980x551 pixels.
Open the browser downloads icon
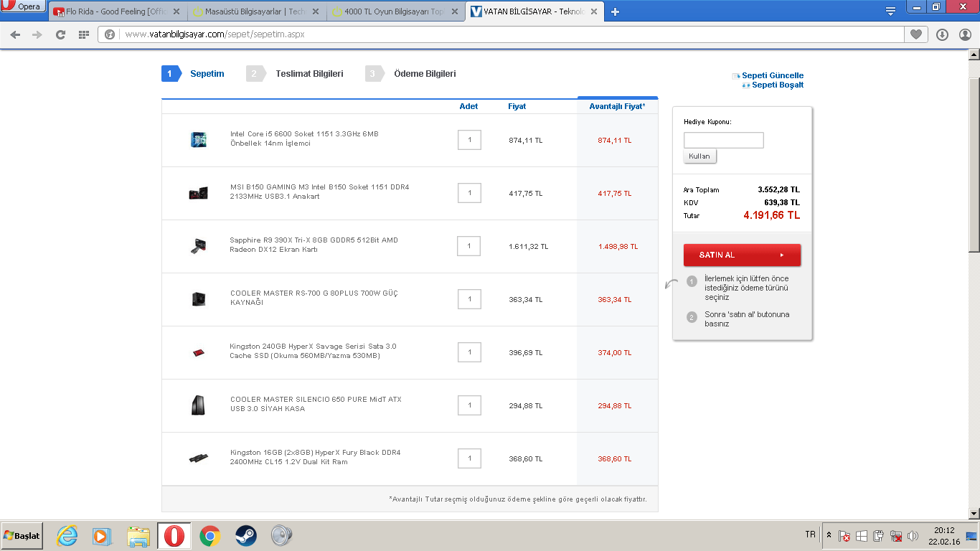(x=942, y=34)
